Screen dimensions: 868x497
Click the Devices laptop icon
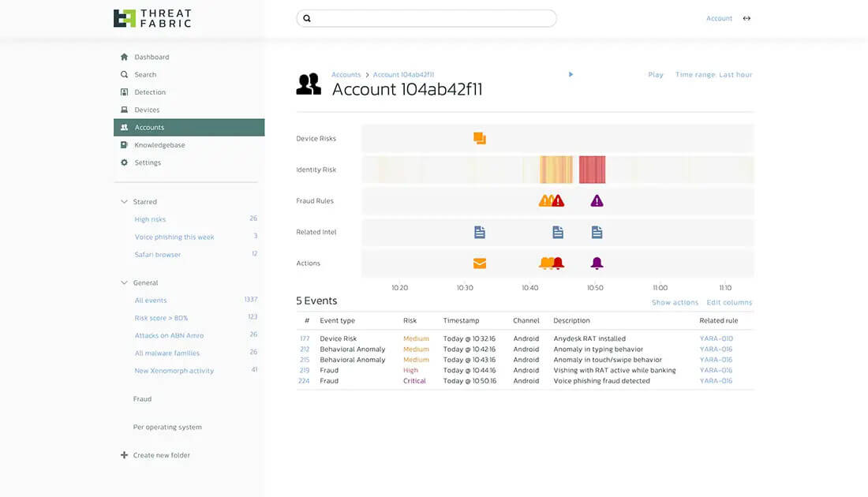124,110
